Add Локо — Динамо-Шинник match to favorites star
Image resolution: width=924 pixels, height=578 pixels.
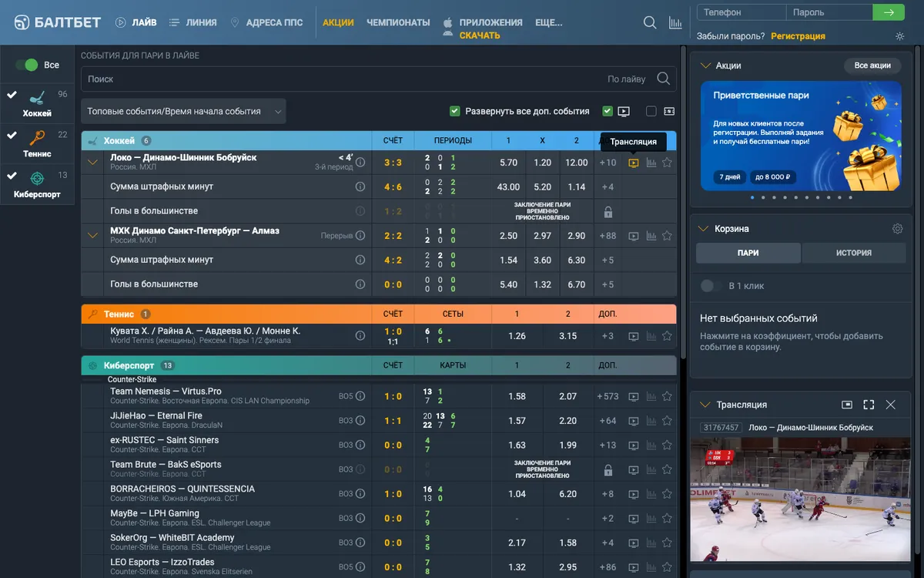tap(667, 163)
